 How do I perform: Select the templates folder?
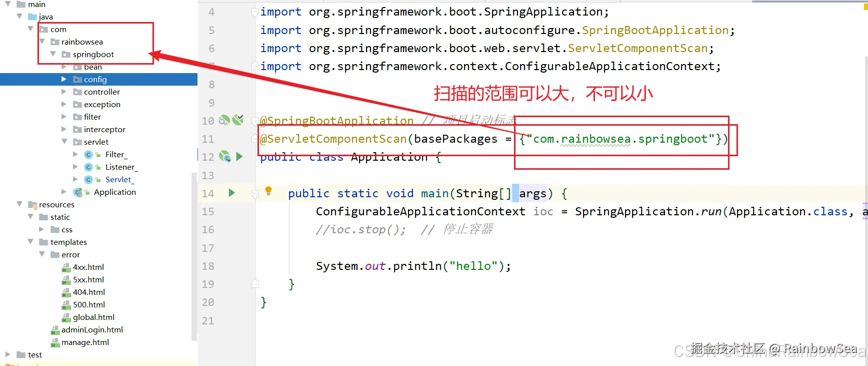[x=68, y=242]
